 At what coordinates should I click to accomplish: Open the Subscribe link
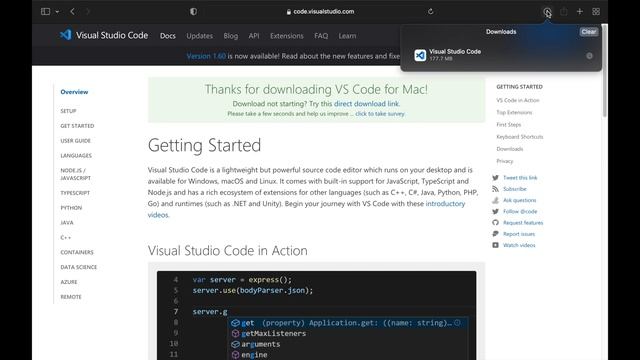pyautogui.click(x=515, y=189)
